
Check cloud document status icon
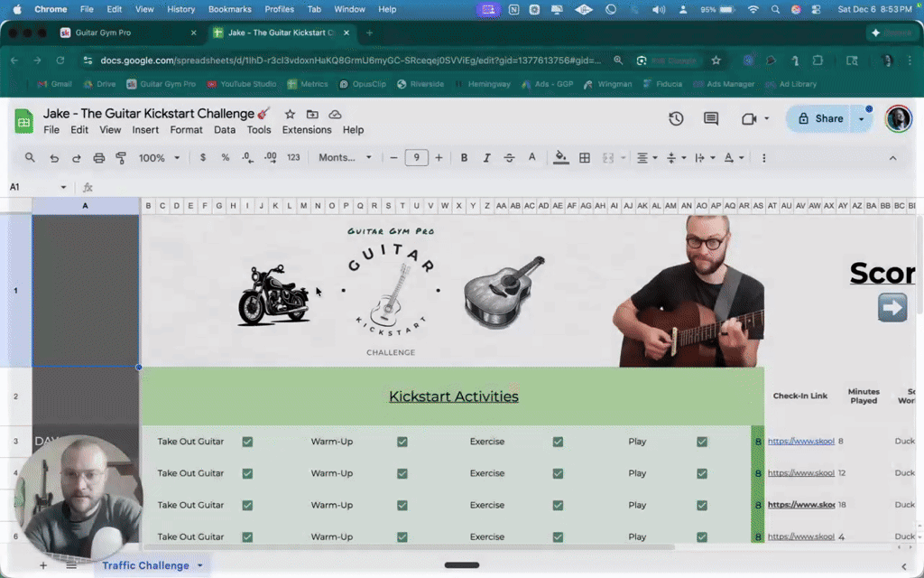click(335, 114)
